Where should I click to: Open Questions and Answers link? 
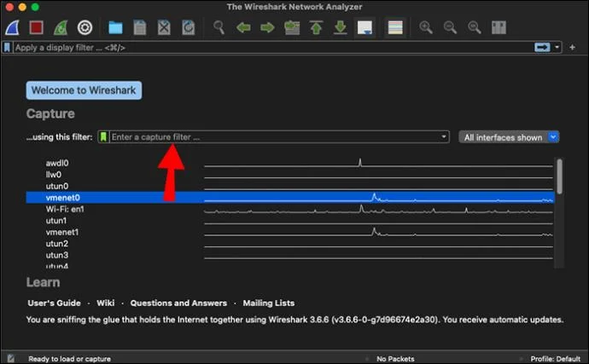click(178, 303)
